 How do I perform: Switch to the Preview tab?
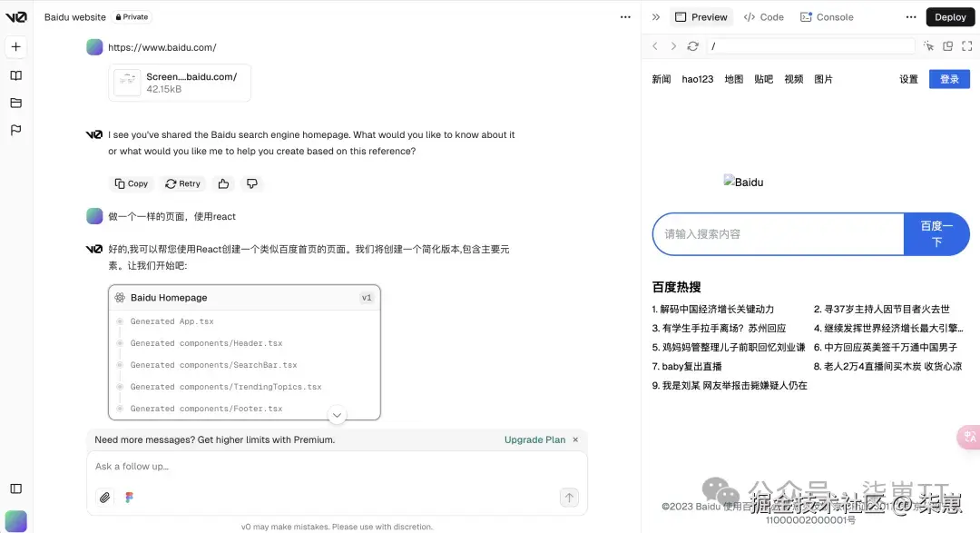(701, 17)
